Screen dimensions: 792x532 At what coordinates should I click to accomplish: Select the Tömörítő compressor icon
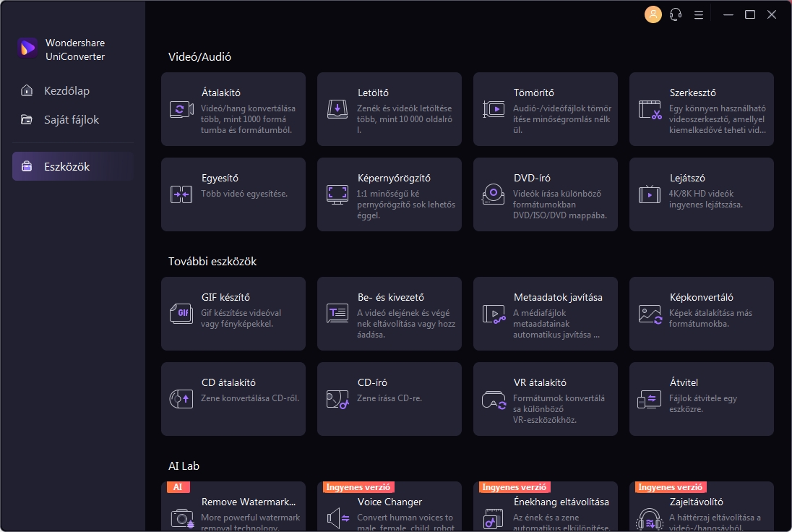(494, 109)
